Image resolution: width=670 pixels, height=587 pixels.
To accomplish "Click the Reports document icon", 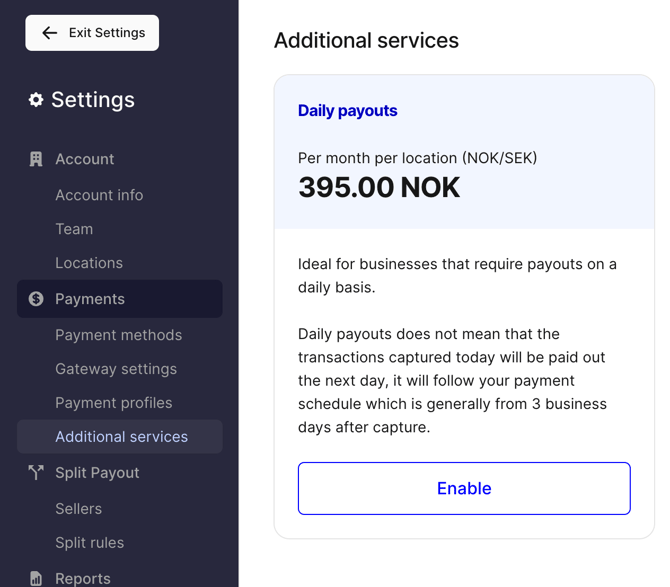I will coord(36,578).
